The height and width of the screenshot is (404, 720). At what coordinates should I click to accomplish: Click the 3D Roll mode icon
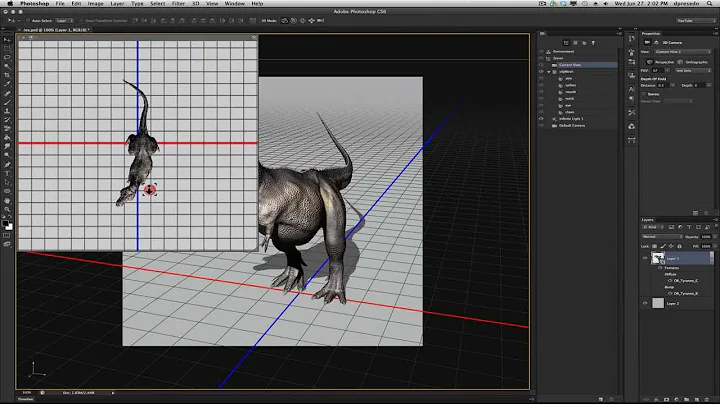tap(293, 21)
